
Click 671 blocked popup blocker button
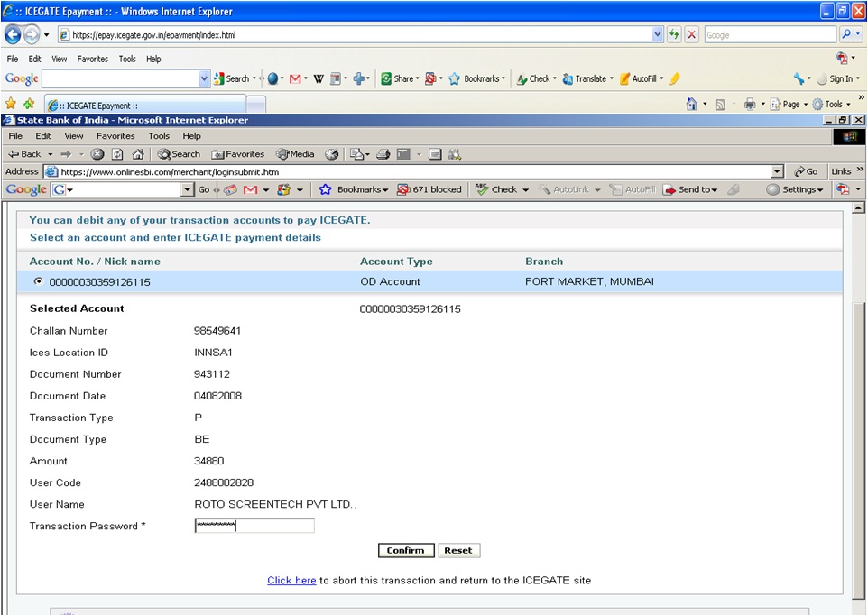[429, 189]
